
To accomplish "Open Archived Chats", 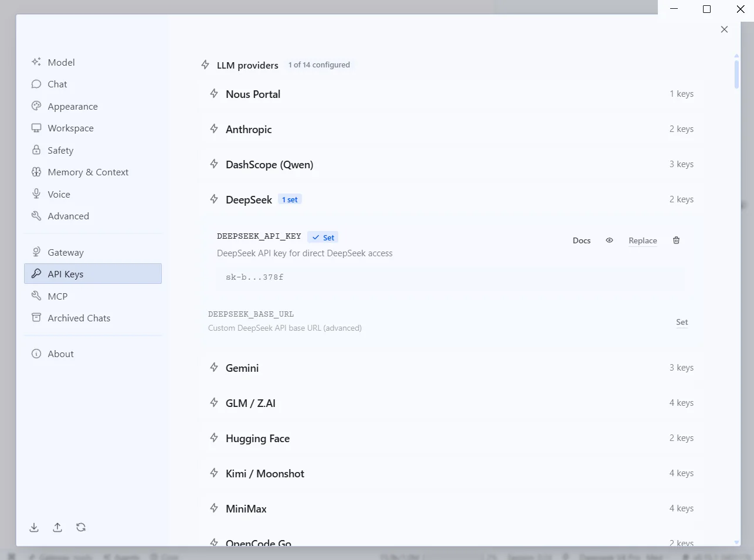I will (x=93, y=318).
